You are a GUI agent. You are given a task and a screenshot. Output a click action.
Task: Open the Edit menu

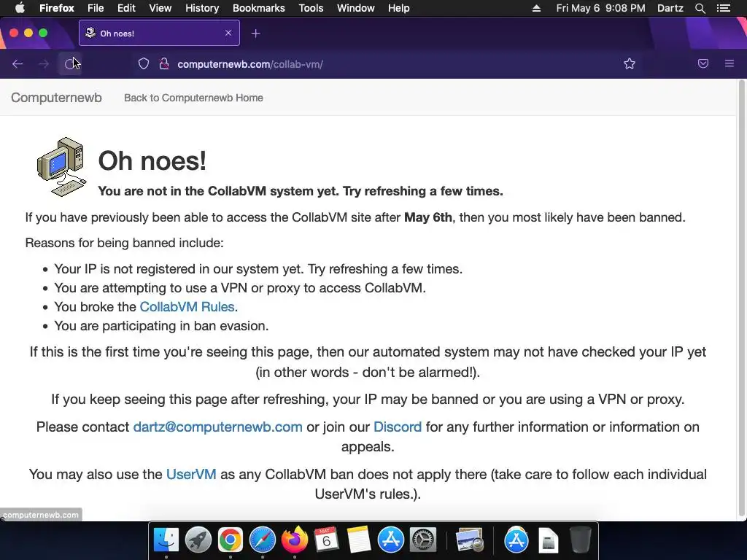[x=126, y=8]
